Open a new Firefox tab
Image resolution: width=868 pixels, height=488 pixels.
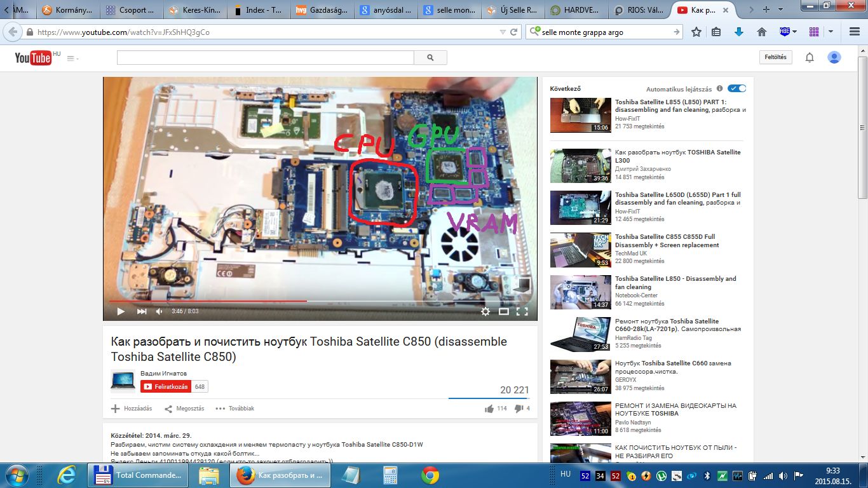pyautogui.click(x=766, y=10)
